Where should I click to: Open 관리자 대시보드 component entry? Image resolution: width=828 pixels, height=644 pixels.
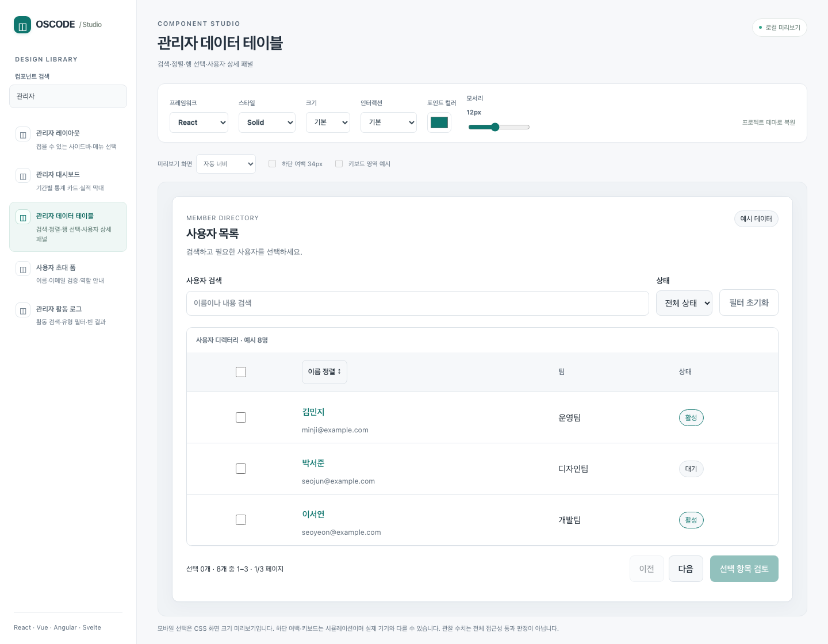pos(68,181)
